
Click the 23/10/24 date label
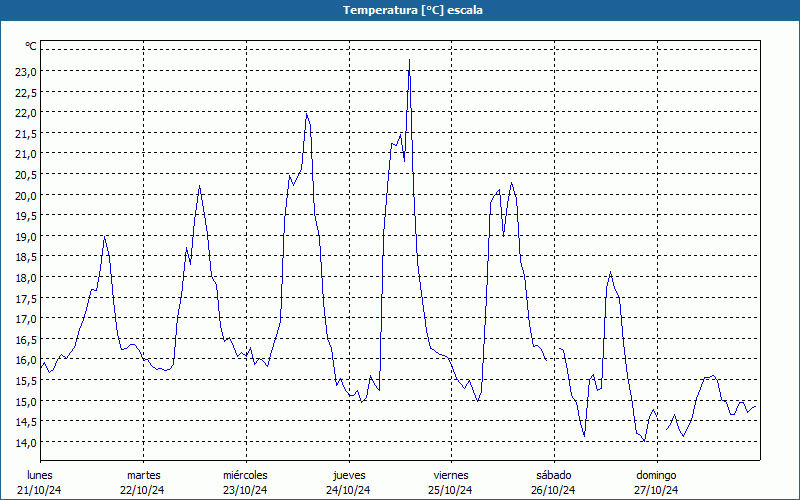point(245,490)
